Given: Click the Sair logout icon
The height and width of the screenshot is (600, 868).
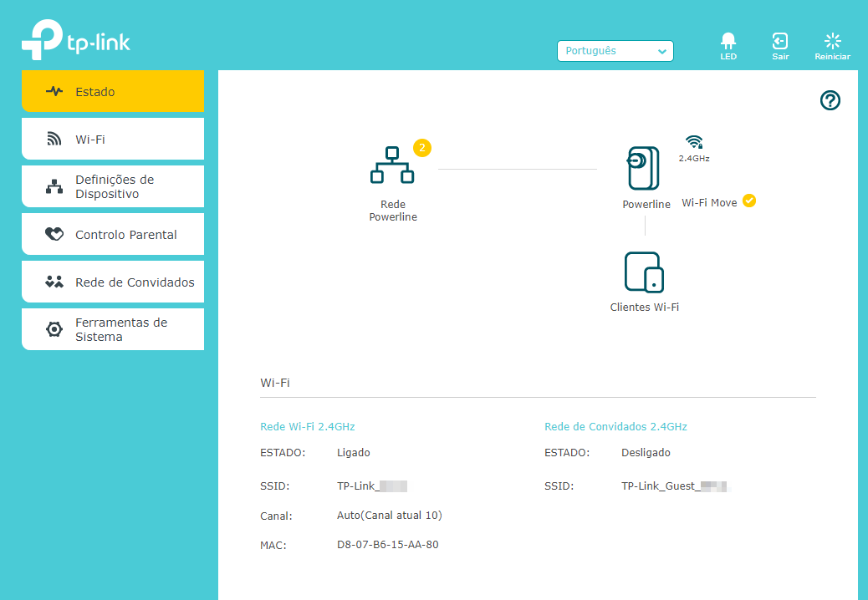Looking at the screenshot, I should [x=779, y=42].
